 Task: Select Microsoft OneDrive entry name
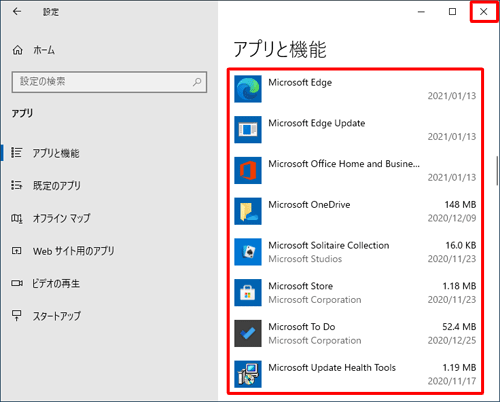click(309, 204)
